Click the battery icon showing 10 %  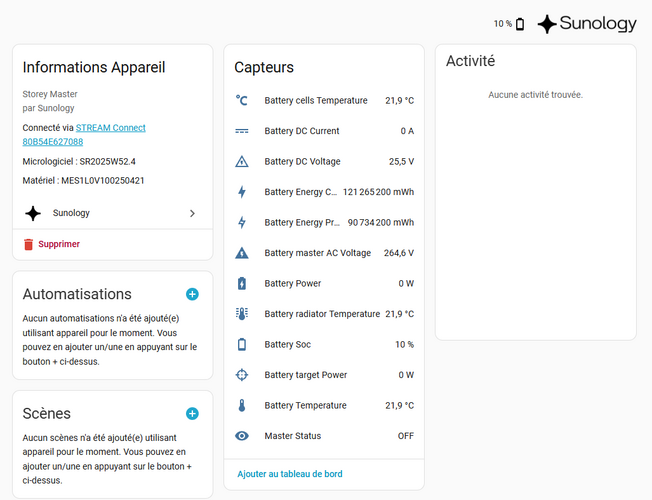[x=519, y=24]
